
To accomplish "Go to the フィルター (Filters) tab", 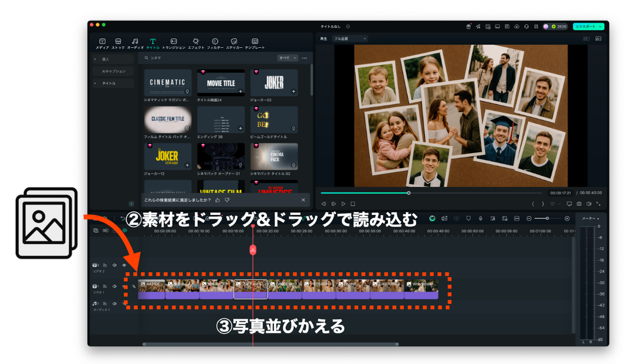I will coord(215,44).
